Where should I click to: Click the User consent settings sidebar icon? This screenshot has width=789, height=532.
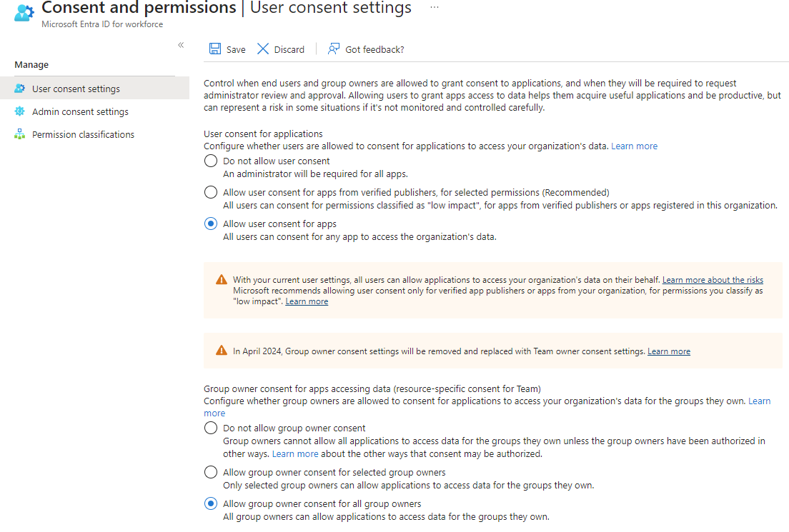pyautogui.click(x=19, y=89)
